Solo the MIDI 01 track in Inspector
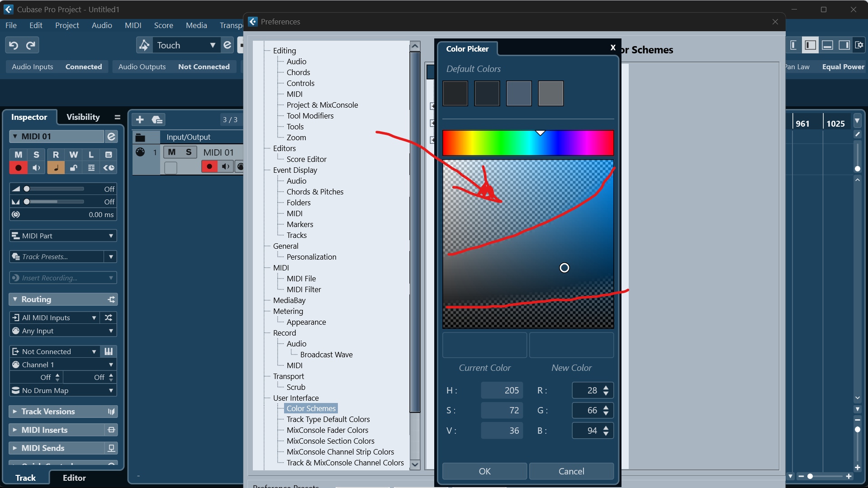Screen dimensions: 868x488 point(36,155)
